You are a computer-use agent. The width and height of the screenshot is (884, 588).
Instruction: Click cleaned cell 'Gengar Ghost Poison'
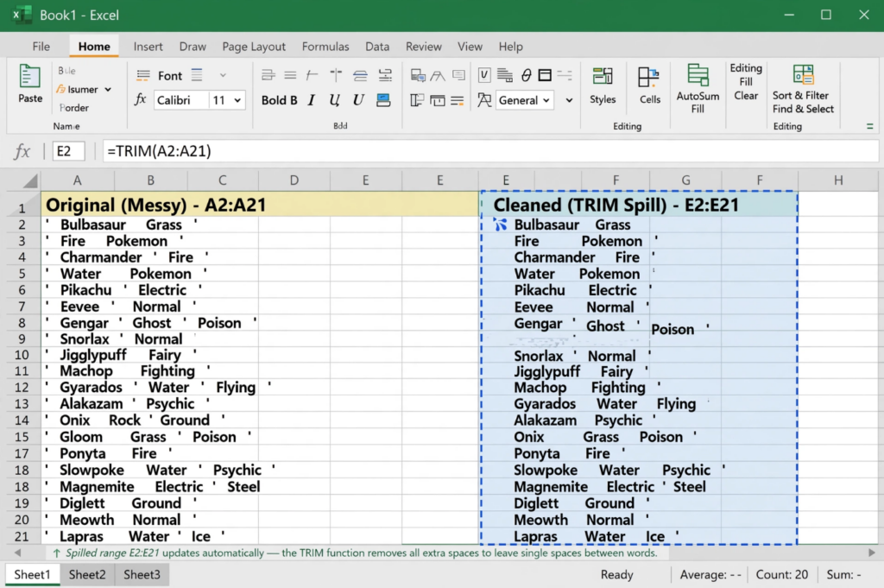pos(611,326)
